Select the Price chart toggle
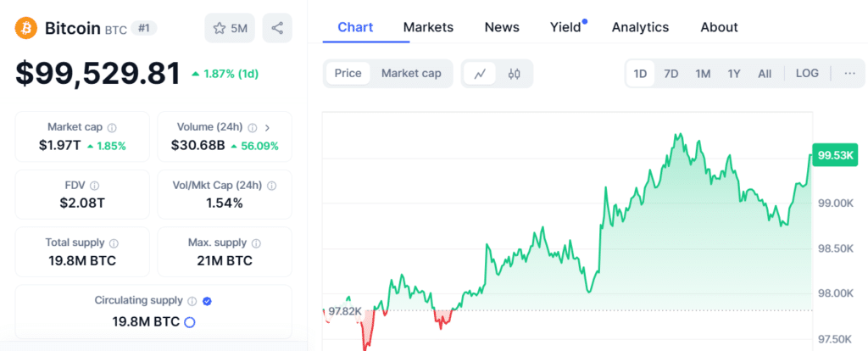Image resolution: width=868 pixels, height=351 pixels. [x=348, y=73]
